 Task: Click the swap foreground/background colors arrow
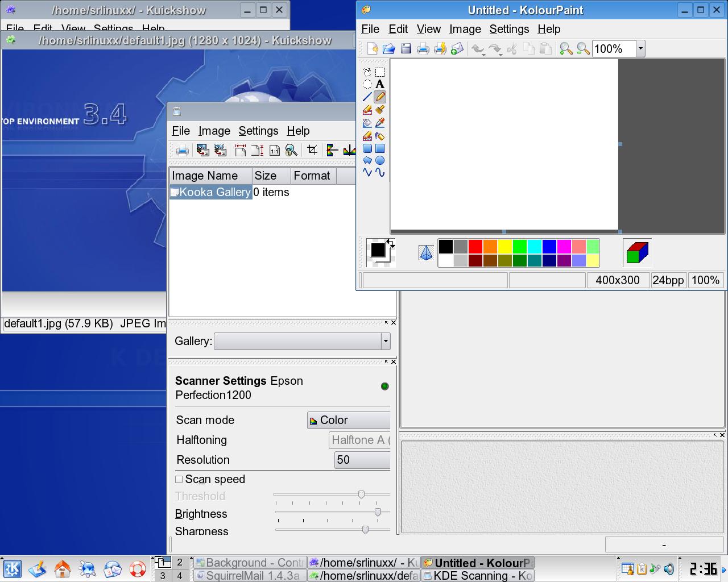[x=391, y=243]
